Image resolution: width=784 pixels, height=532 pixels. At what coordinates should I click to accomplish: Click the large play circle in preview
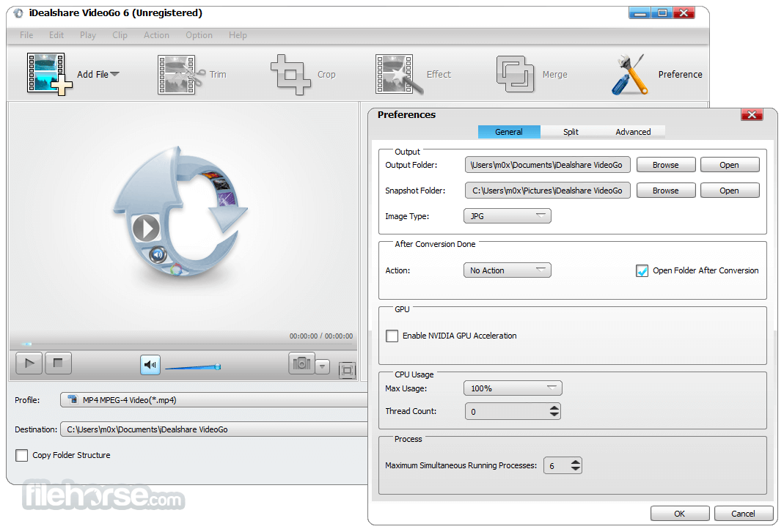click(x=146, y=229)
